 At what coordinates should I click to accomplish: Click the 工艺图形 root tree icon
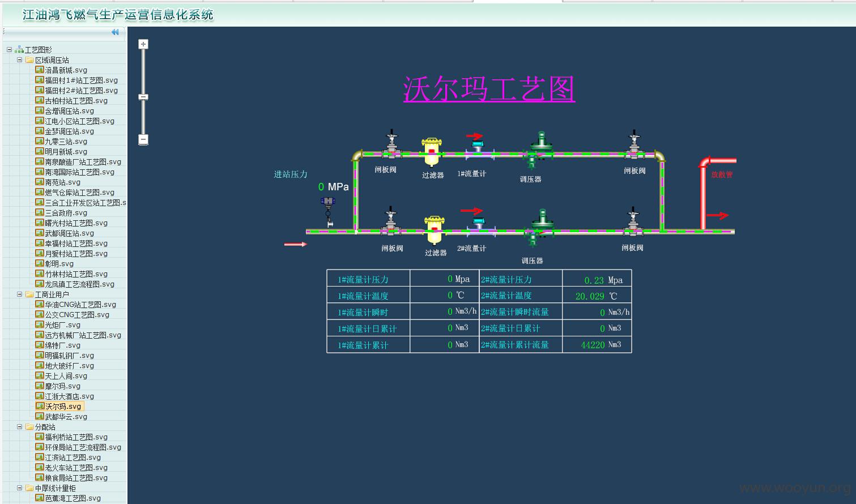(x=19, y=50)
